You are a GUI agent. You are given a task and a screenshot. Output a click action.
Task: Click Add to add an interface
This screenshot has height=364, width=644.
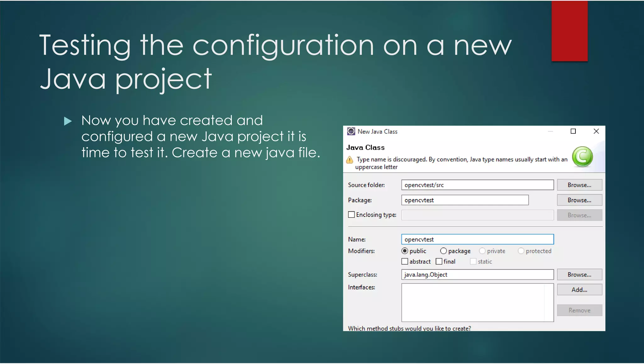tap(579, 290)
